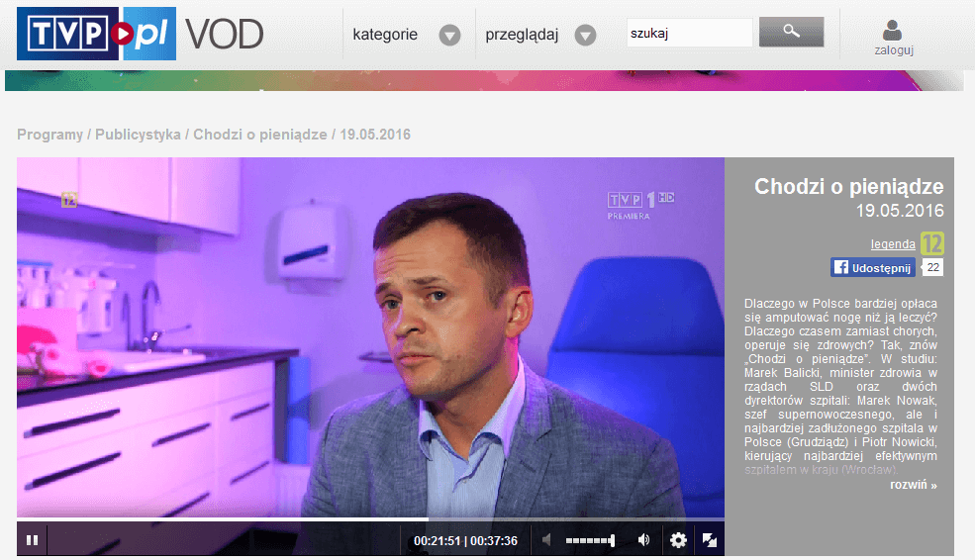
Task: Click the green 12 age rating badge
Action: point(932,243)
